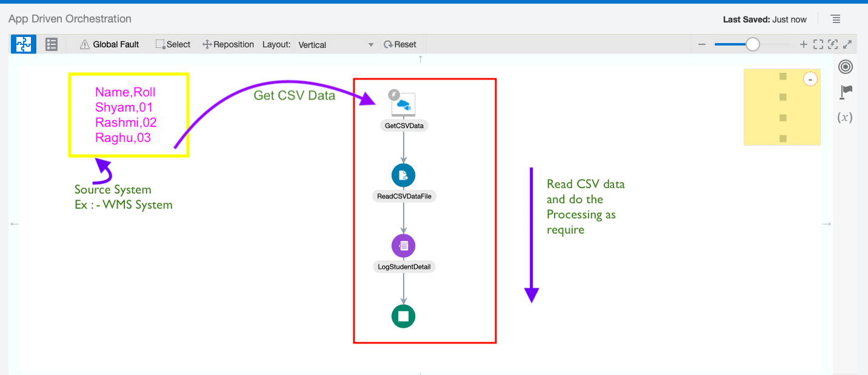Toggle the puzzle-piece canvas view
Screen dimensions: 868x375
[23, 44]
